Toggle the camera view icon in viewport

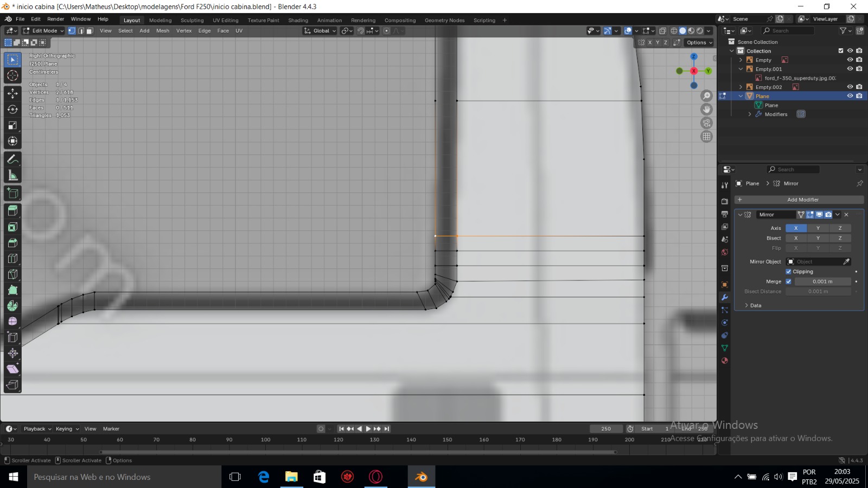pos(706,123)
